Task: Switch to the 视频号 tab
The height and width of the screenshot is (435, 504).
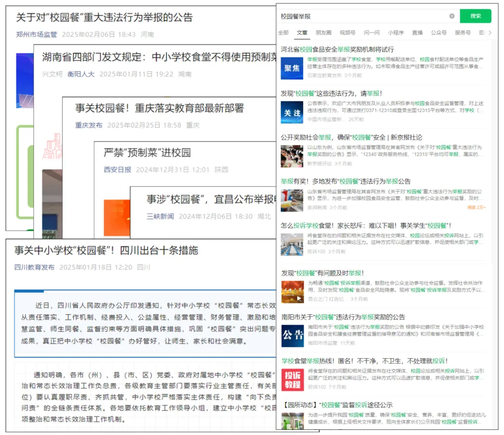Action: 348,33
